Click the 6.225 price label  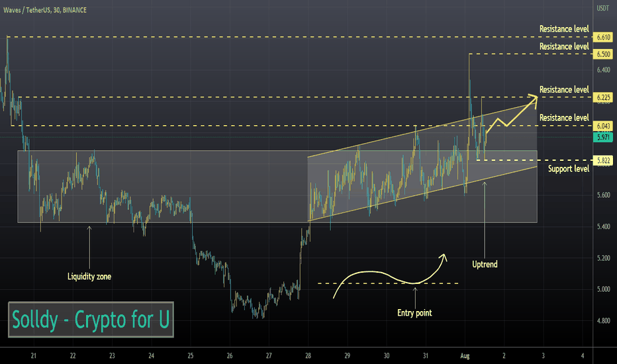603,97
